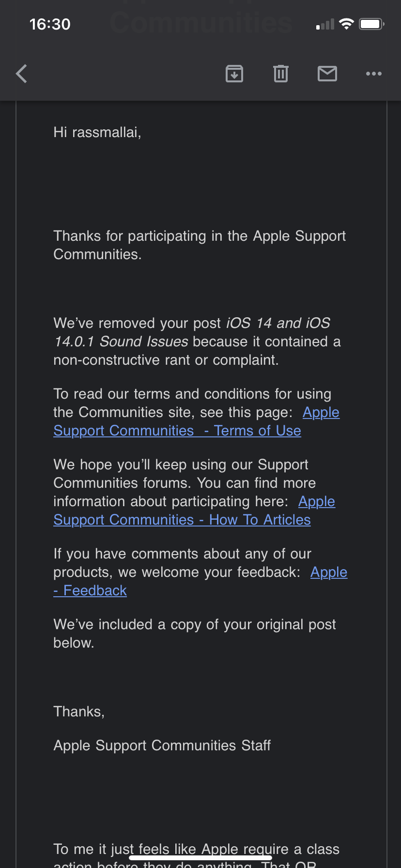
Task: Tap the copy of original post notice
Action: [x=194, y=634]
